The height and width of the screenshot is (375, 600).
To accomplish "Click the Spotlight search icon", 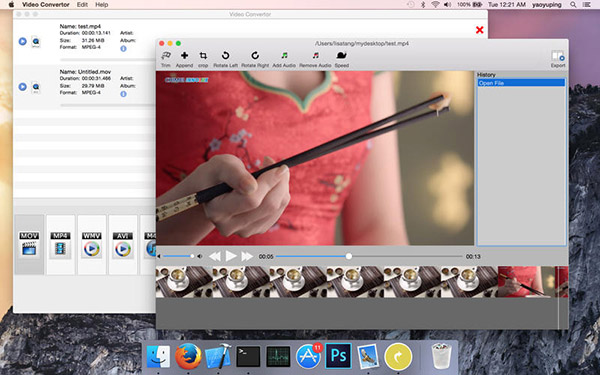I will click(573, 5).
